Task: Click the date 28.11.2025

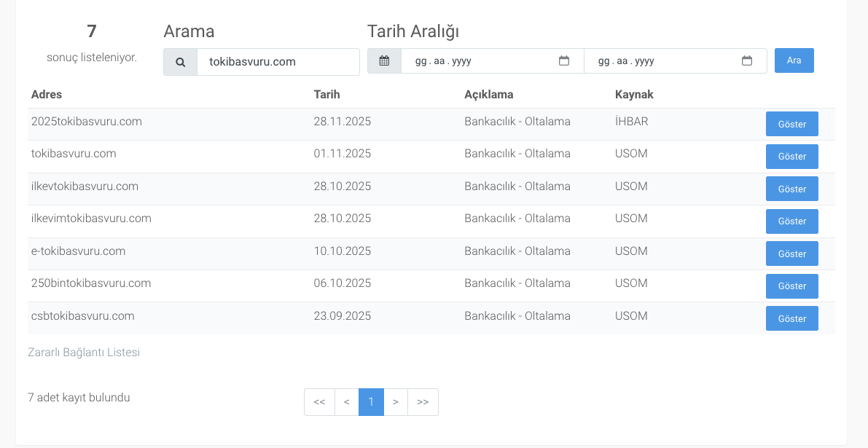Action: (342, 121)
